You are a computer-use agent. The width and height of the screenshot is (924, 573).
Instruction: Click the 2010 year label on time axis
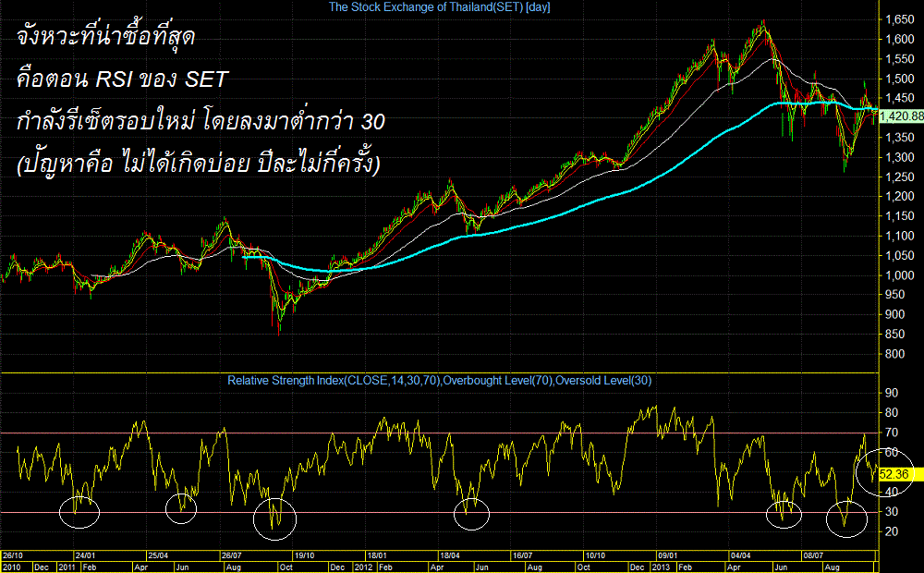point(12,567)
